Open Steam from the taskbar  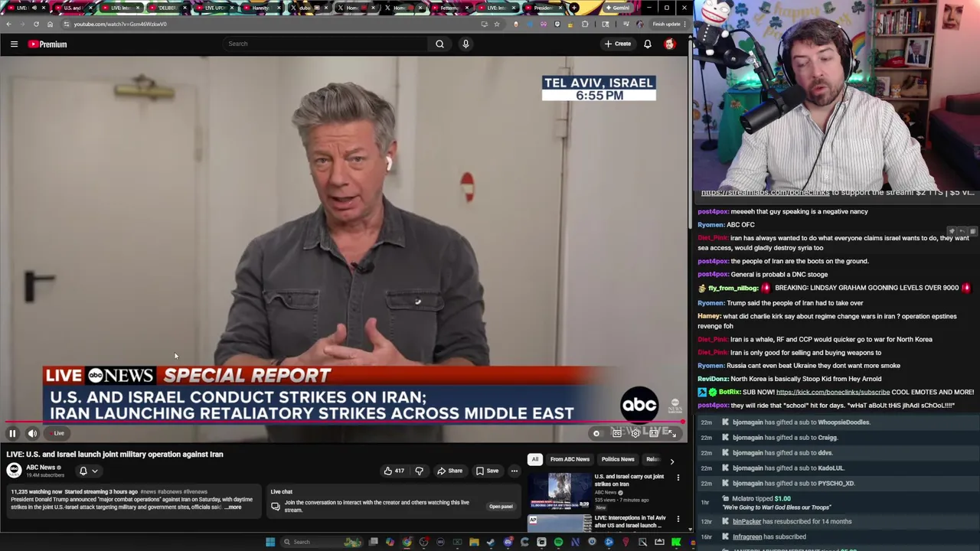(491, 542)
